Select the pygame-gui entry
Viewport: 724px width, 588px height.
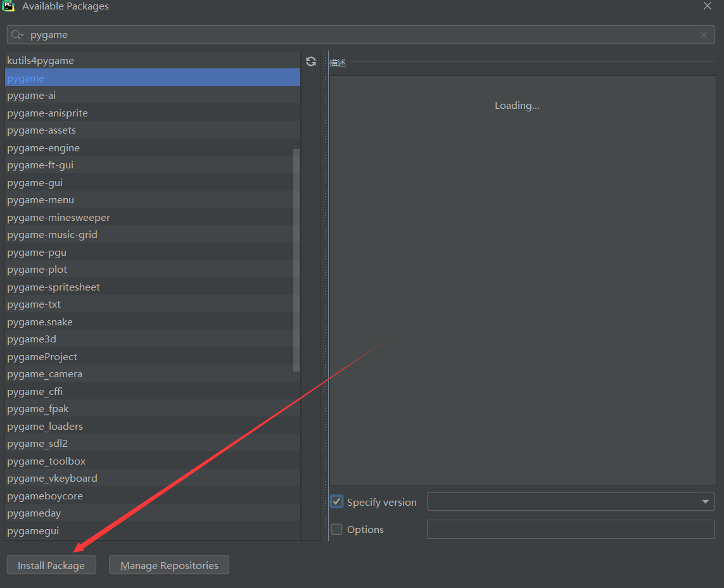pyautogui.click(x=153, y=183)
